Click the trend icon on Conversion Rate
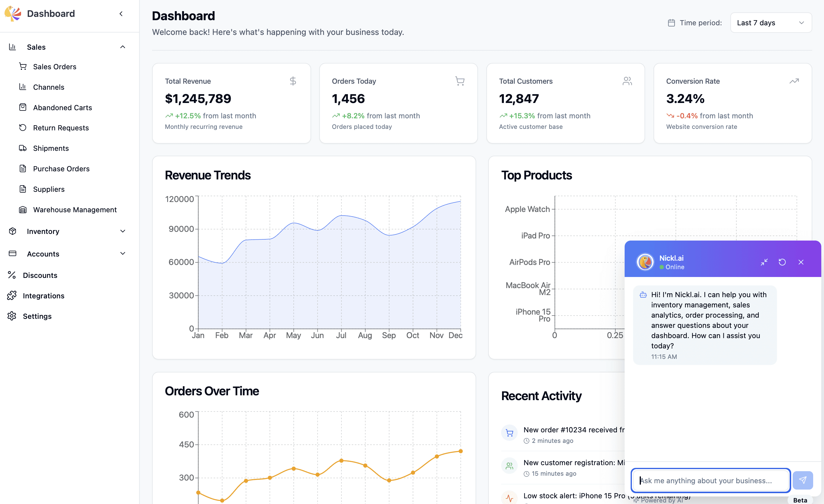The image size is (824, 504). [x=794, y=81]
